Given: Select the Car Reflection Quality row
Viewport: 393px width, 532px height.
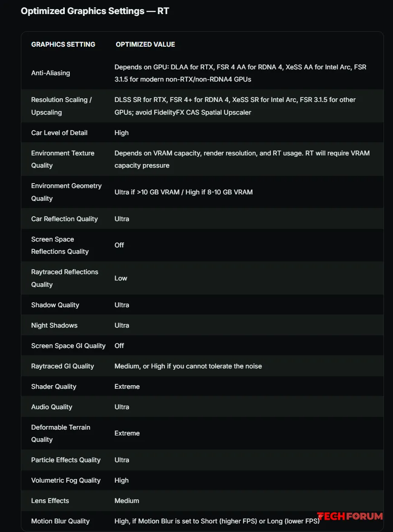Looking at the screenshot, I should [x=202, y=219].
